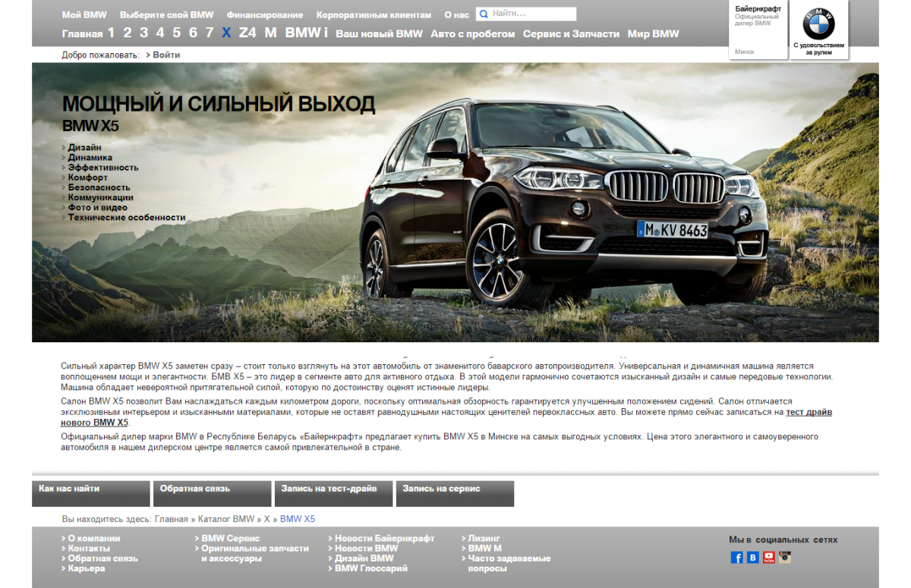Viewport: 911px width, 588px height.
Task: Select BMW 7 series in navigation
Action: [210, 33]
